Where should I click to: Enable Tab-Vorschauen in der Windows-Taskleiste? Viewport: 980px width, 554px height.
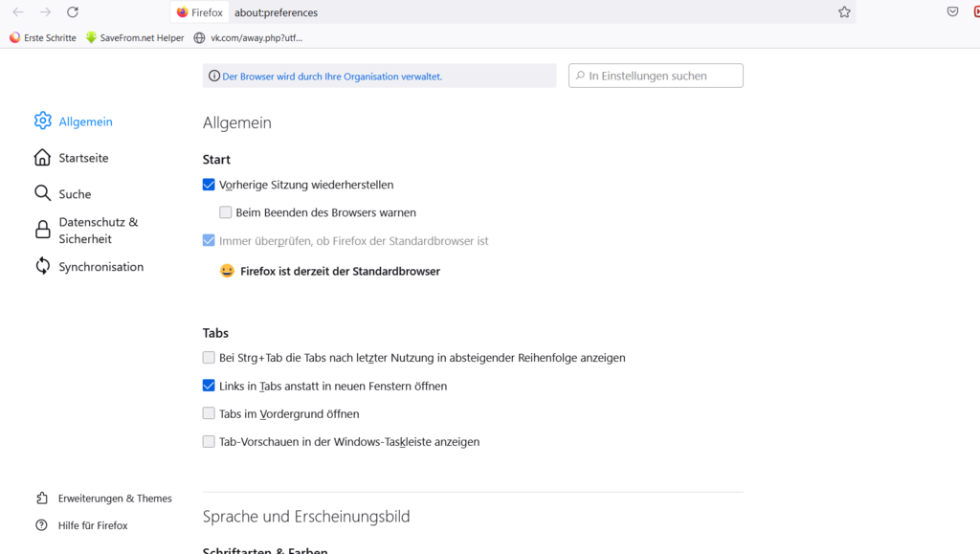tap(209, 442)
